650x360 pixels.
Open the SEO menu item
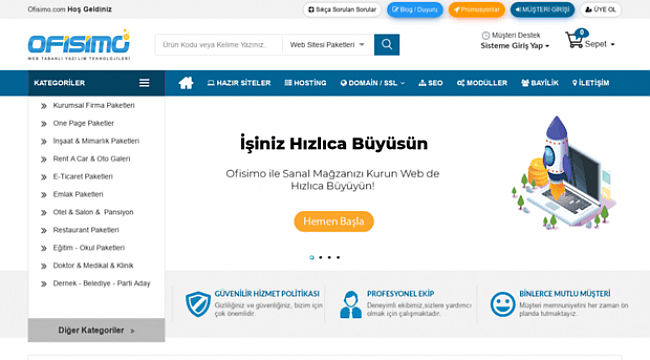(x=430, y=83)
